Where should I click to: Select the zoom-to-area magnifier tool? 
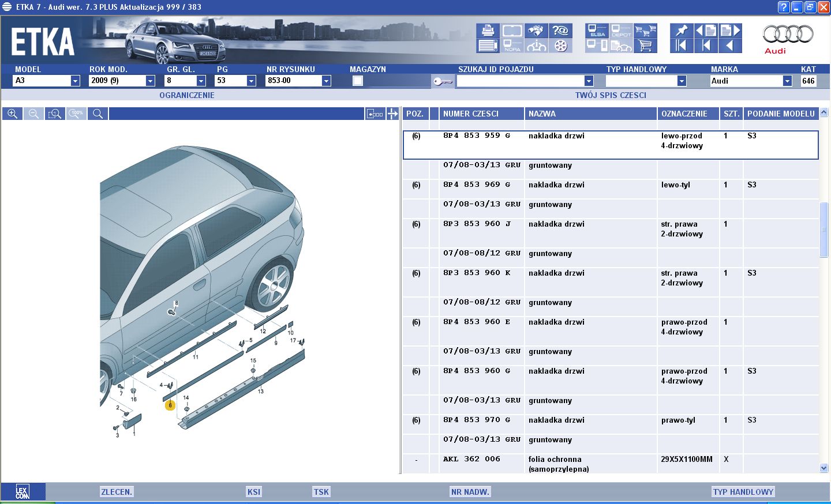click(55, 114)
